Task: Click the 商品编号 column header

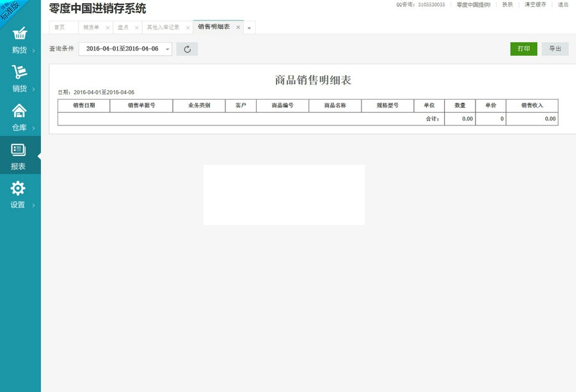Action: tap(282, 106)
